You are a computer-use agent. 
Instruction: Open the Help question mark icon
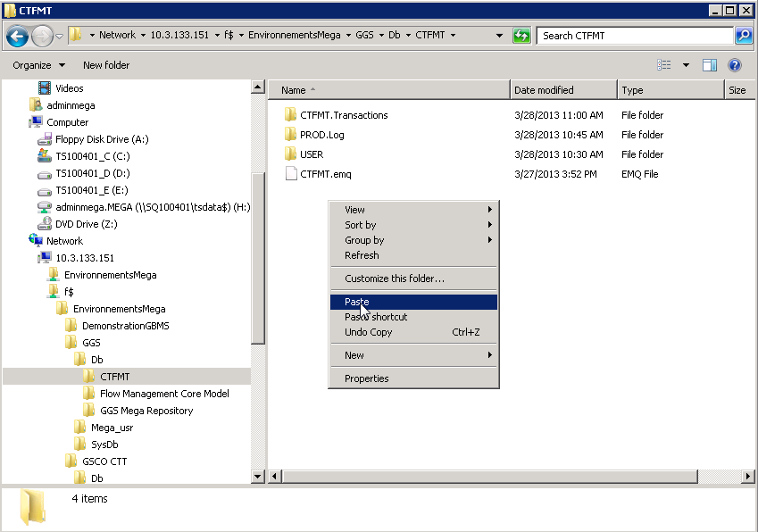[x=735, y=65]
